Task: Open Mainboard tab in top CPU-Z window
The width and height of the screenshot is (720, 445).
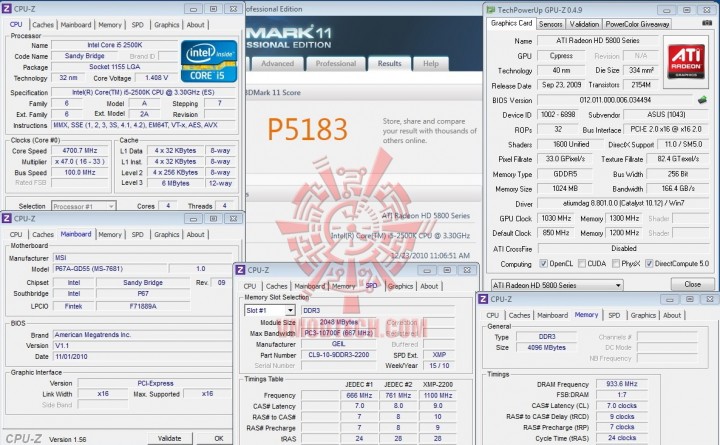Action: click(76, 25)
